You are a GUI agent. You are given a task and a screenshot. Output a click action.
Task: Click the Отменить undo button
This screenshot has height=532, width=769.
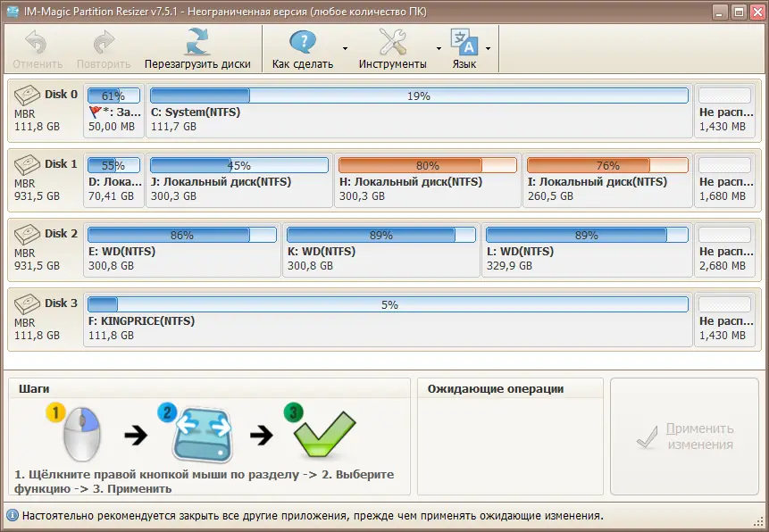tap(38, 49)
